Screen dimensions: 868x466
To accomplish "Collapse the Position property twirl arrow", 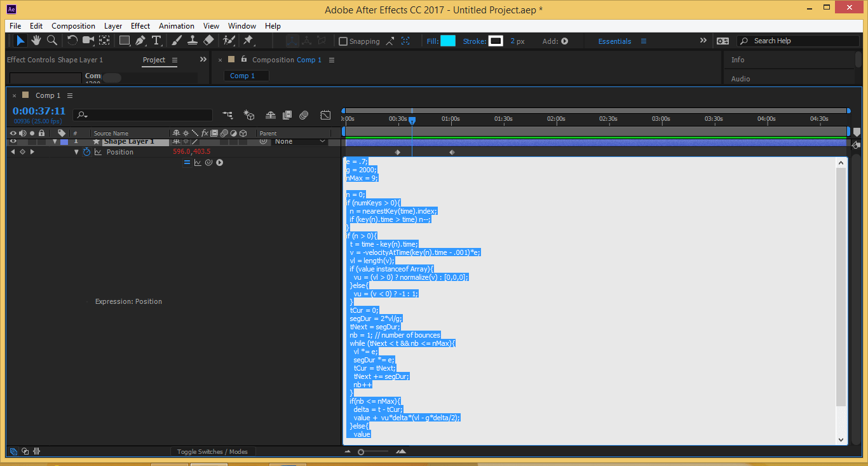I will (77, 152).
